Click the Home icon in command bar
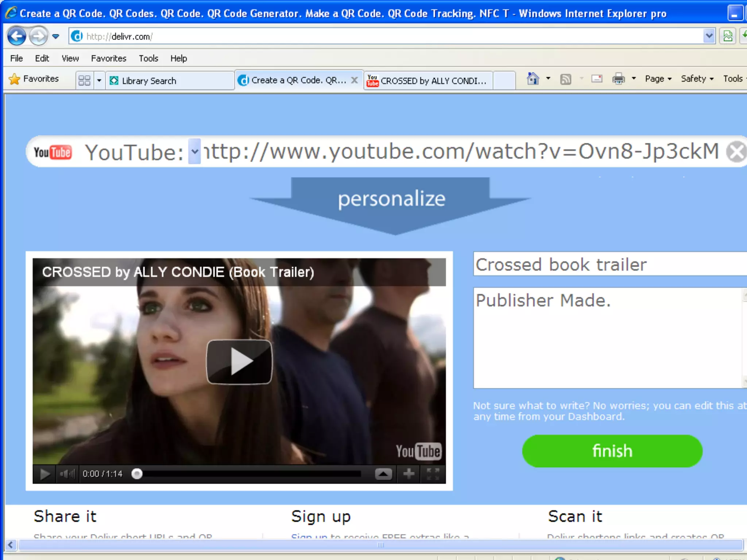This screenshot has width=747, height=560. [x=533, y=79]
